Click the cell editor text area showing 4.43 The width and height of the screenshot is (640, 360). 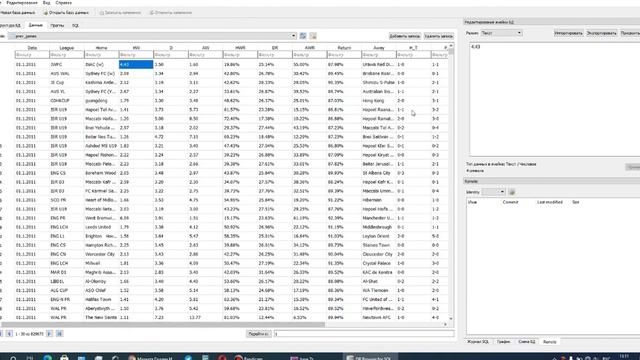tap(555, 98)
